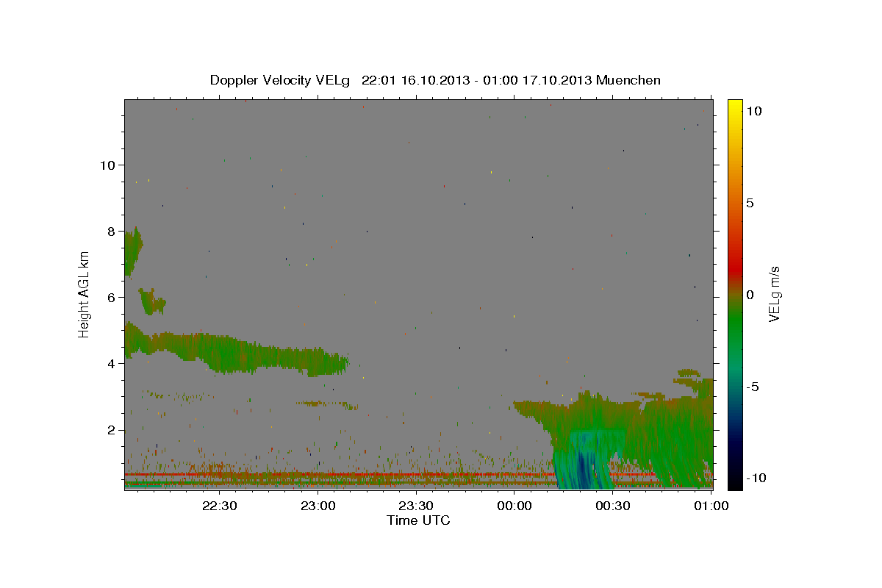Click the colorbar value 10 at top

coord(754,110)
